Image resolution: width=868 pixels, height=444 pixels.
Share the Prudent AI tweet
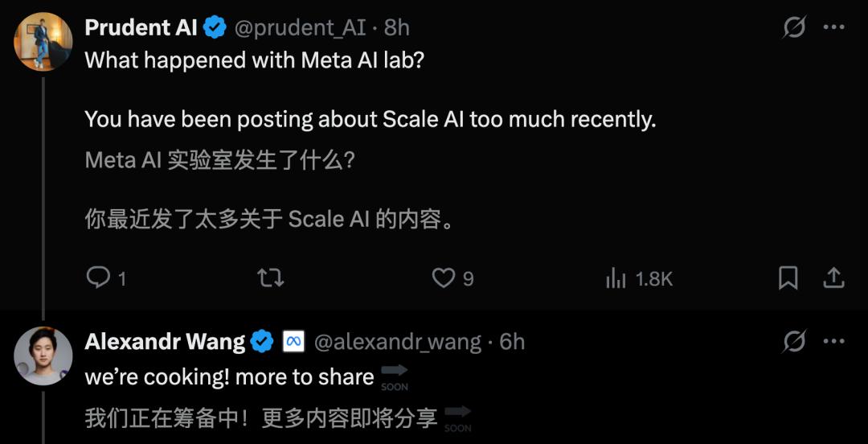point(834,278)
